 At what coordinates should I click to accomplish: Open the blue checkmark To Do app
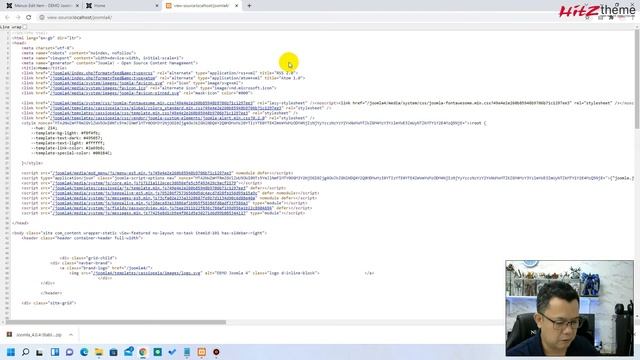point(172,352)
